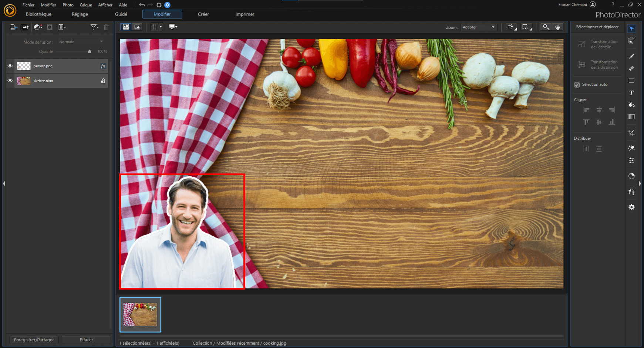Open the Calque menu
The image size is (644, 348).
pyautogui.click(x=85, y=5)
